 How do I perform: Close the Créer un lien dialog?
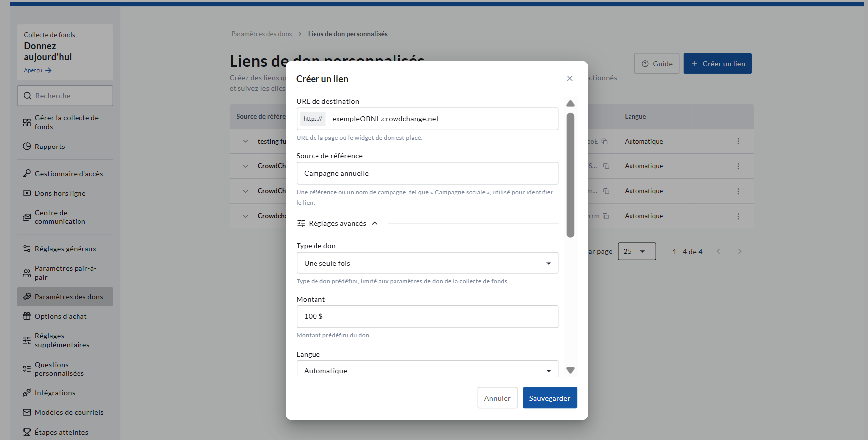pos(570,78)
